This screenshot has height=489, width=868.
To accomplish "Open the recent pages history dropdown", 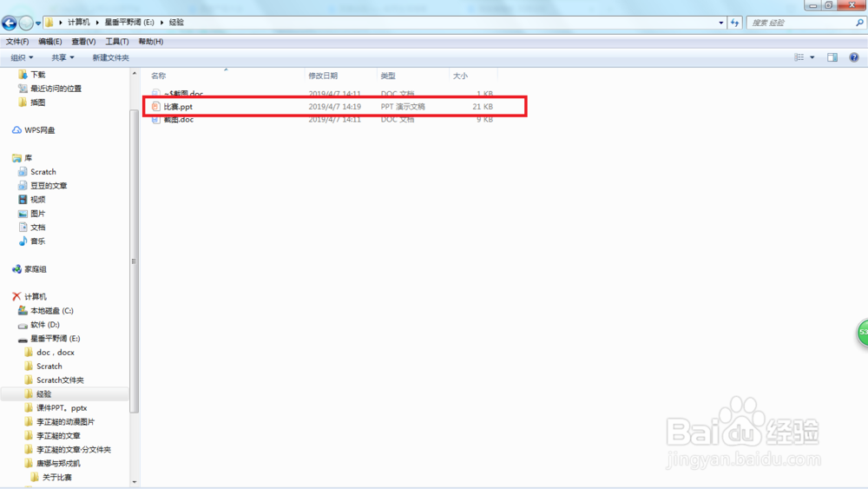I will (x=37, y=23).
